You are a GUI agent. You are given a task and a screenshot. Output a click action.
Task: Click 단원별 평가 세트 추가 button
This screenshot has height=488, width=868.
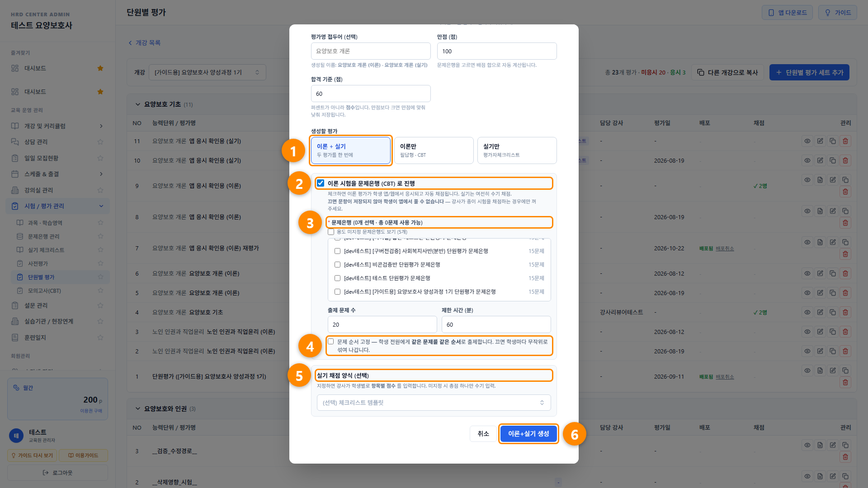tap(809, 72)
